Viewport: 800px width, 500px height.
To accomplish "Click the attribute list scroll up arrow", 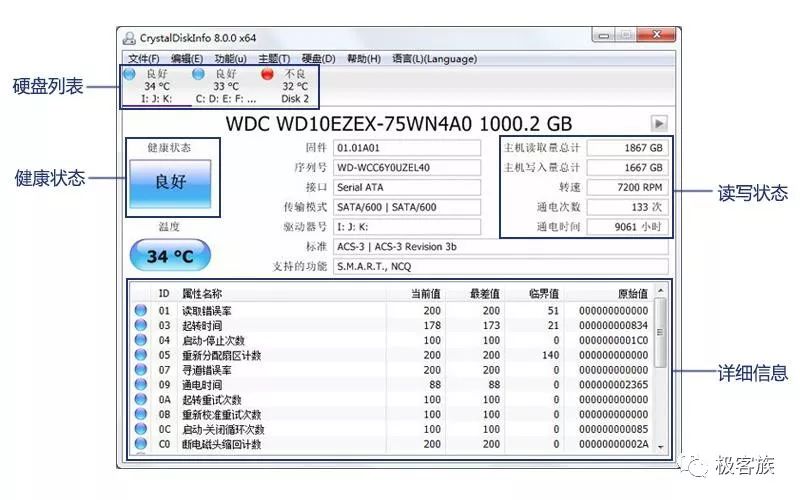I will tap(660, 290).
